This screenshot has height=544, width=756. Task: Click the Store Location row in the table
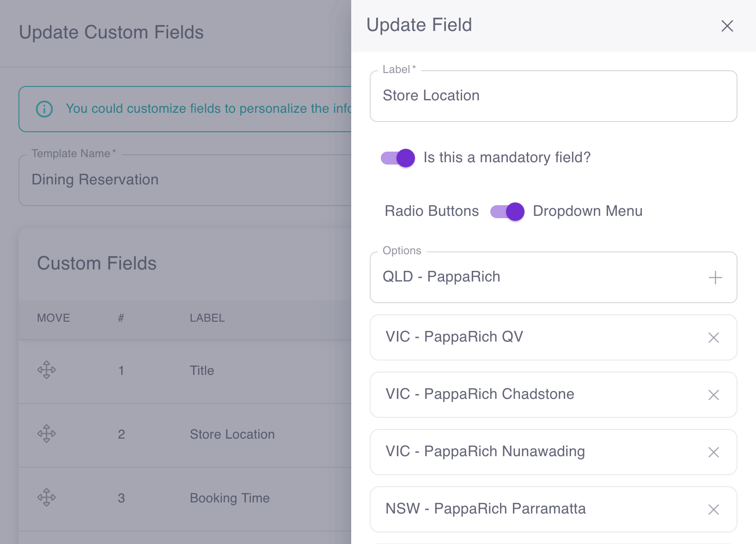click(x=232, y=434)
